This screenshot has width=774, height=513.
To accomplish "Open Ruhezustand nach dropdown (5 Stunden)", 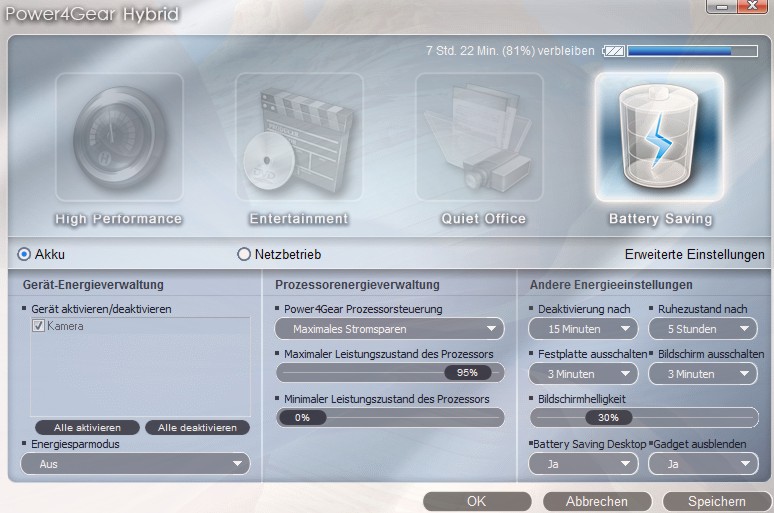I will click(702, 329).
